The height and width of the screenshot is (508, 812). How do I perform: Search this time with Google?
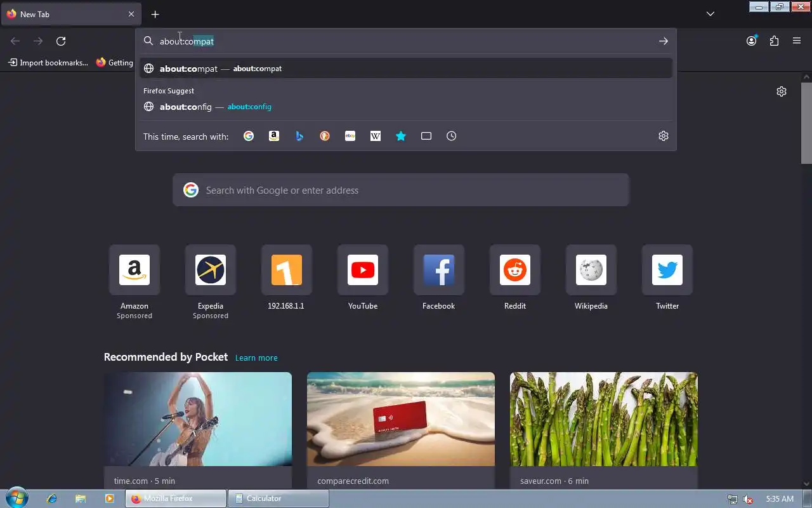pos(249,136)
